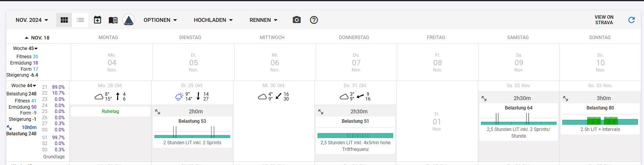Open the Ruhetag entry on Monday
644x165 pixels.
(x=110, y=111)
